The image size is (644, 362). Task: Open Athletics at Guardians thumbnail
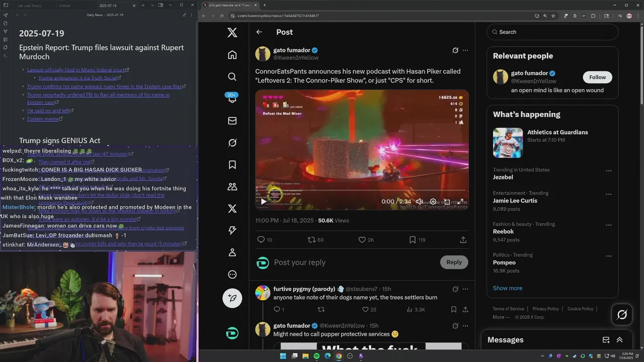pyautogui.click(x=508, y=143)
